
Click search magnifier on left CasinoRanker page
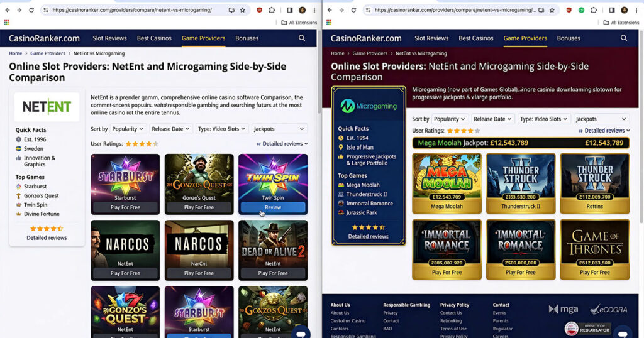[302, 38]
